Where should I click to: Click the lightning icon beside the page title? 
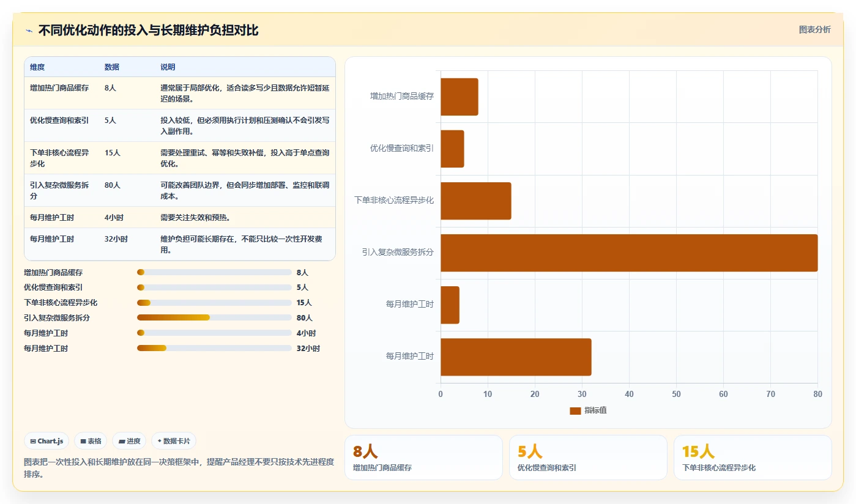[29, 31]
